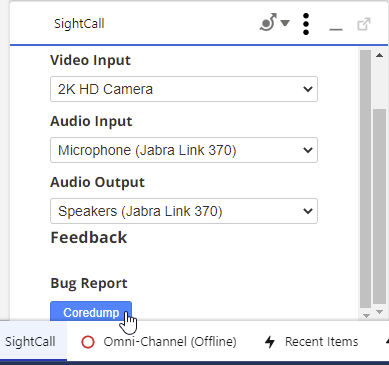Open the Audio Output Speakers dropdown
Viewport: 389px width, 365px height.
click(x=184, y=211)
